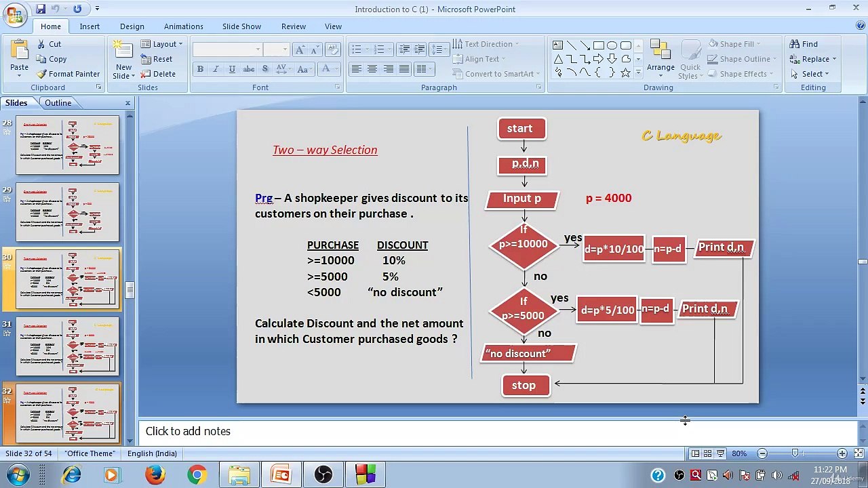Open Quick Styles gallery
868x488 pixels.
click(x=690, y=60)
